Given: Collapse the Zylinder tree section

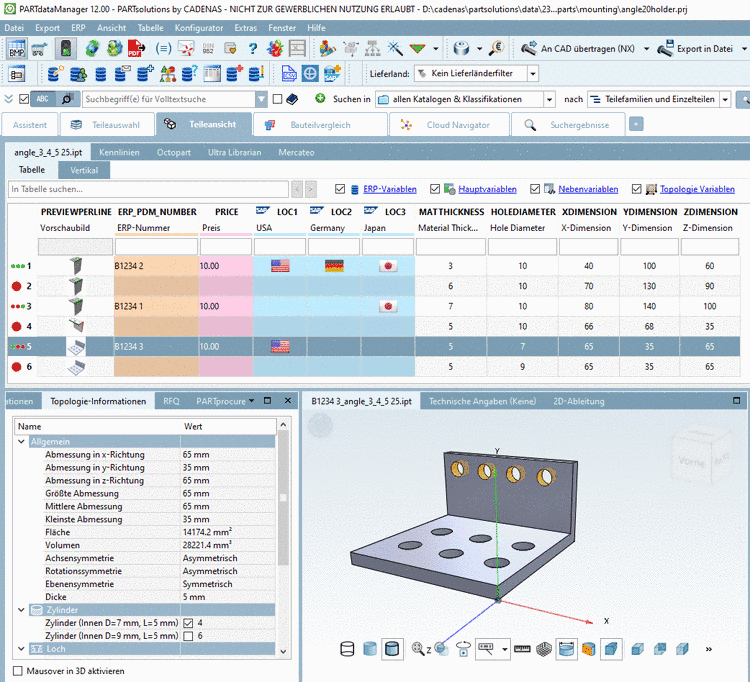Looking at the screenshot, I should pos(21,610).
